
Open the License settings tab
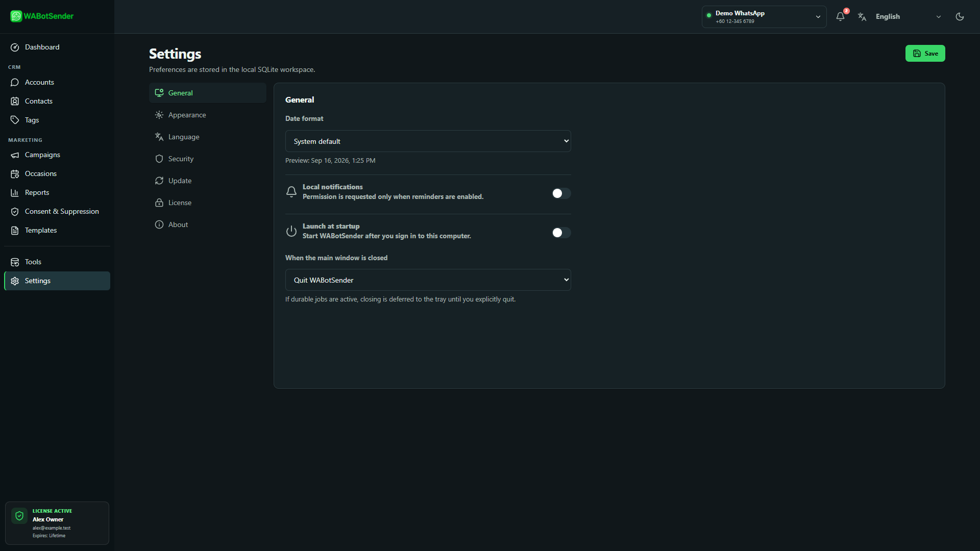208,203
